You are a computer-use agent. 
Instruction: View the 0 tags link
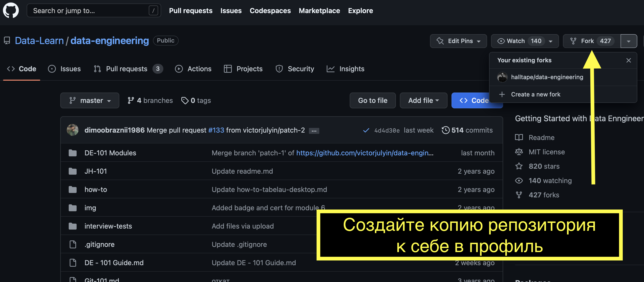[x=196, y=100]
